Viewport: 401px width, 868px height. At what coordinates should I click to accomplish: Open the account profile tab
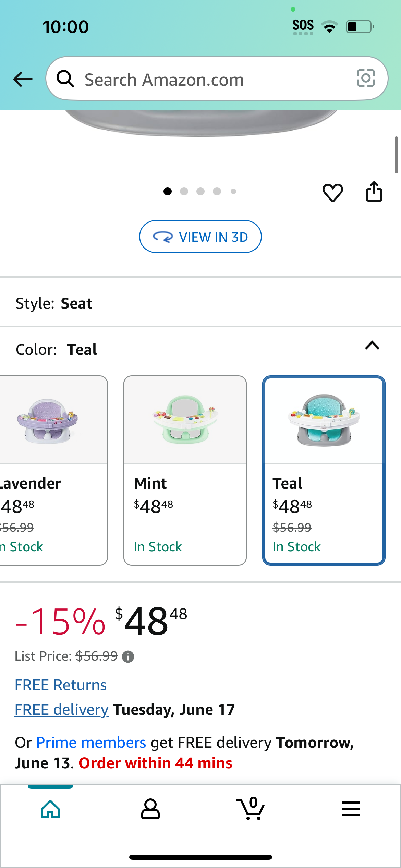pos(150,809)
